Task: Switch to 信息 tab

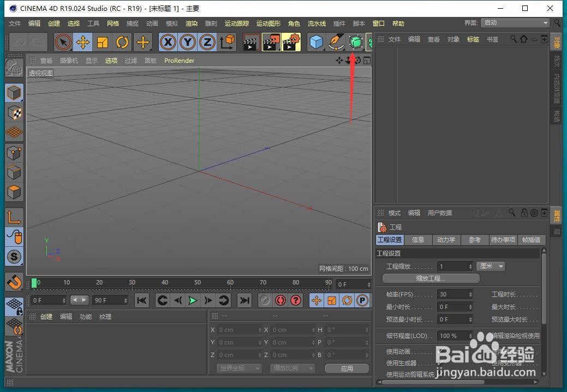Action: (417, 240)
